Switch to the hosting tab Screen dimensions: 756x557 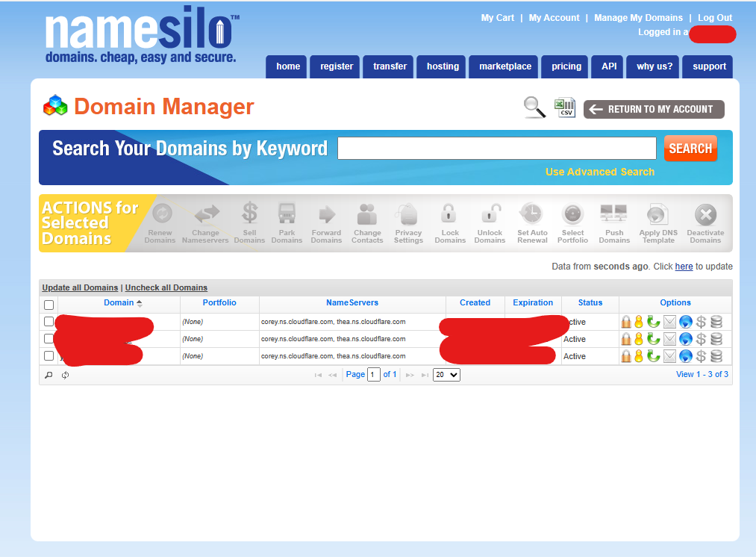443,66
